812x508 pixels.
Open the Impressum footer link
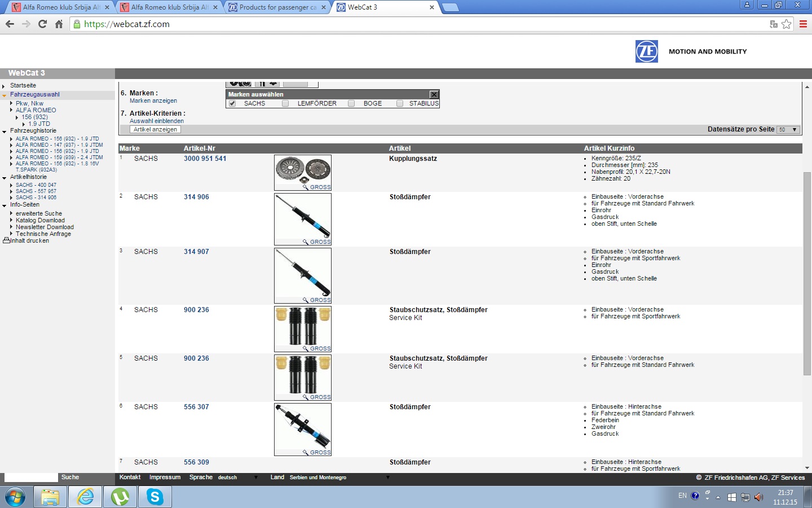click(165, 478)
